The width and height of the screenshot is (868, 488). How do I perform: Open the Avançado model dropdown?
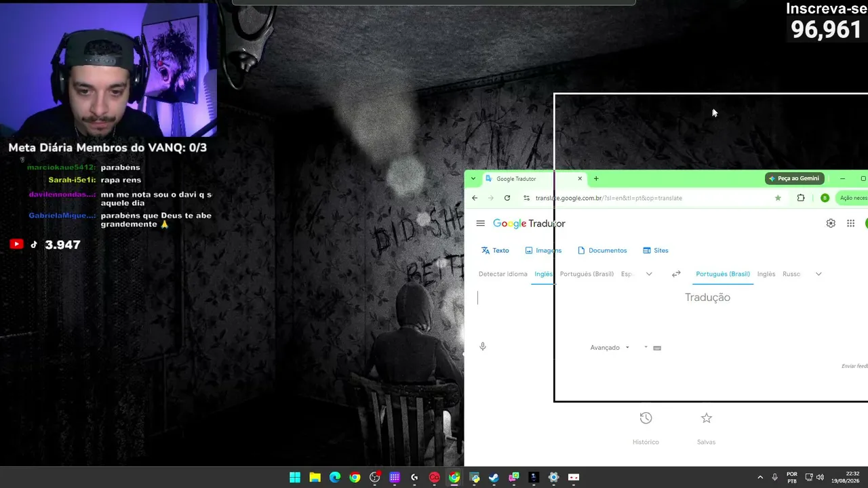point(610,348)
